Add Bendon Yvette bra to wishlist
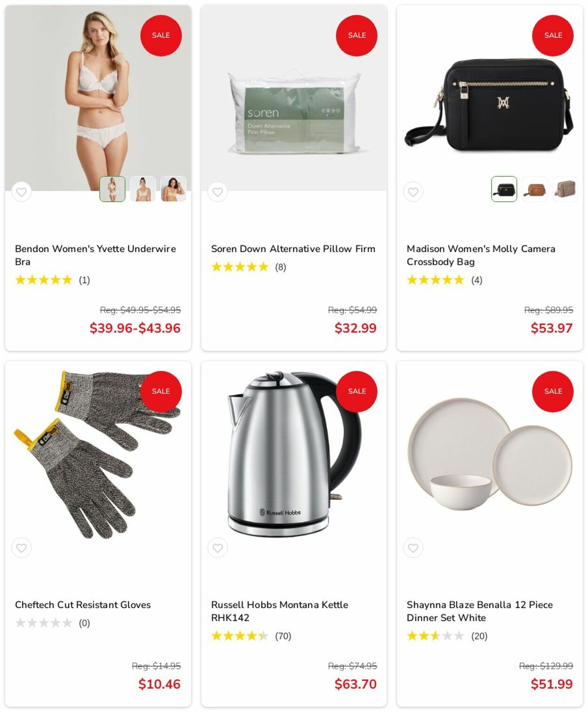 click(21, 192)
